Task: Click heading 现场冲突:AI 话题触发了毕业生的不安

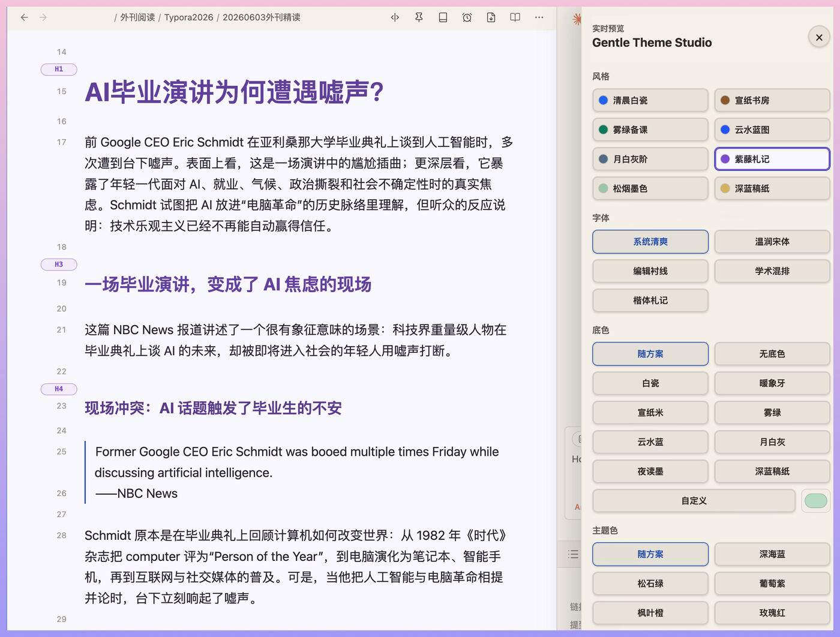Action: pyautogui.click(x=213, y=408)
